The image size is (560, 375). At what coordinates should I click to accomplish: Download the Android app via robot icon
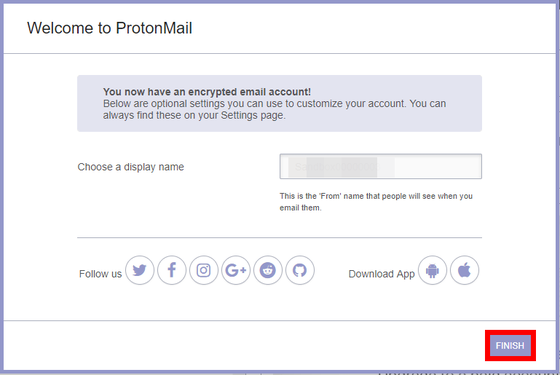pyautogui.click(x=432, y=270)
